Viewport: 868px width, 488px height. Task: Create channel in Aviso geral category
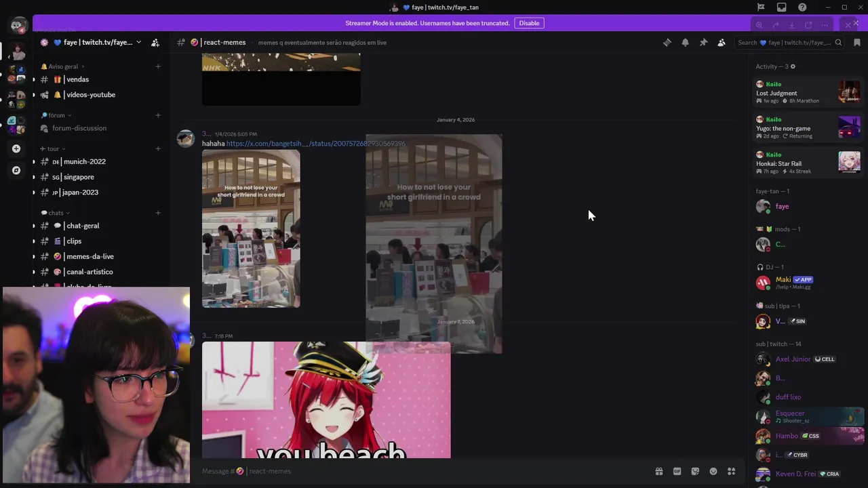click(x=158, y=66)
